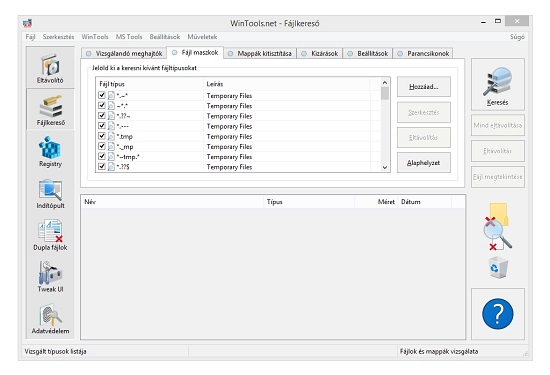Click file icon of *.??$ row
This screenshot has width=550, height=375.
[x=111, y=167]
